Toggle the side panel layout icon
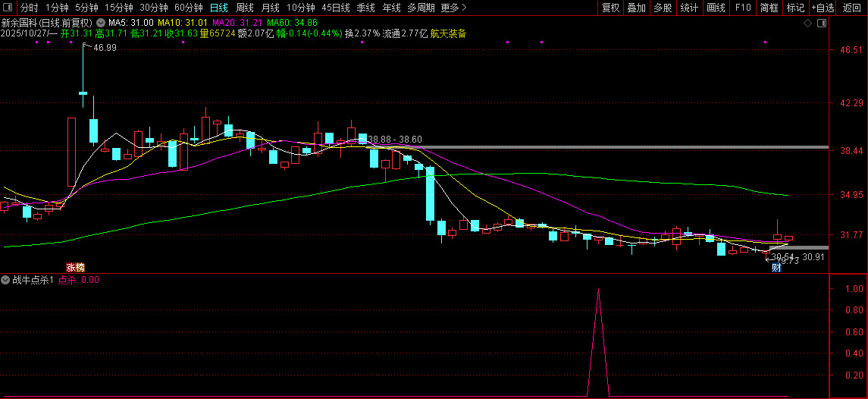This screenshot has height=399, width=868. [820, 24]
